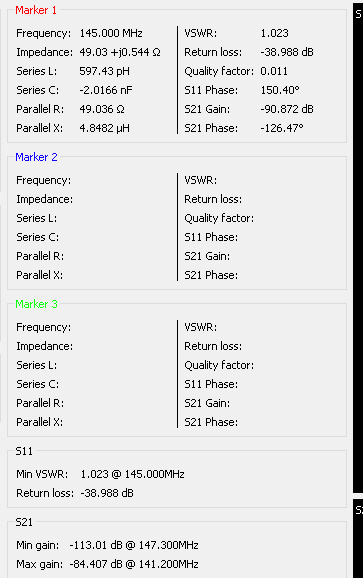Select the S21 Max gain reading

point(134,564)
